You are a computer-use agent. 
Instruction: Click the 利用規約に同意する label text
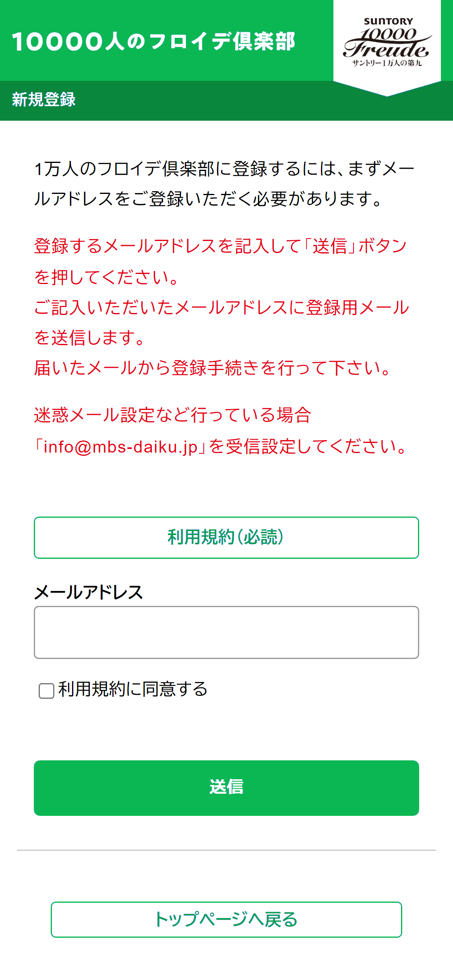click(x=133, y=689)
